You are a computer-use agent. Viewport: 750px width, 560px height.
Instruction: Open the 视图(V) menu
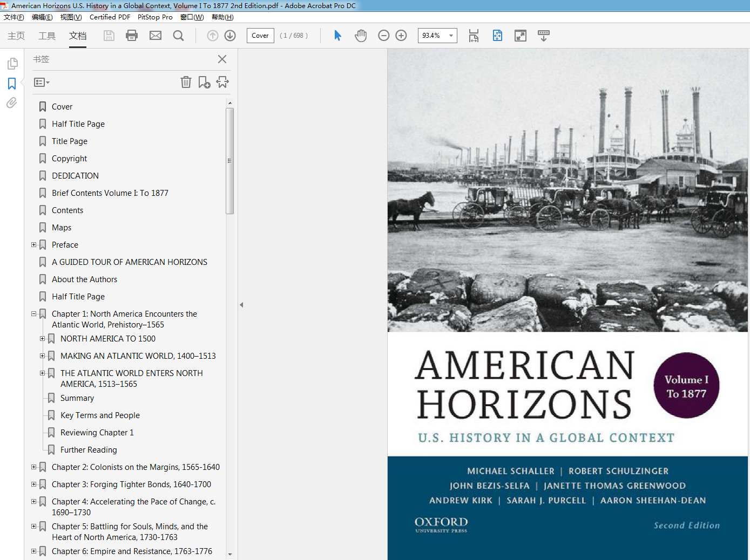click(71, 17)
